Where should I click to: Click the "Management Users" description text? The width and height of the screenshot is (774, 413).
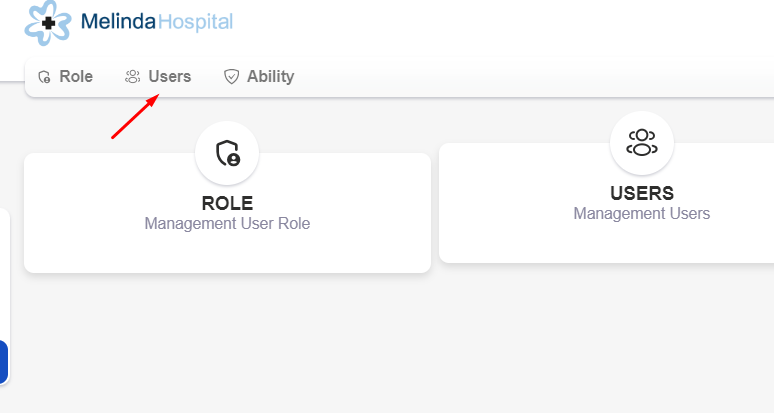pyautogui.click(x=641, y=214)
